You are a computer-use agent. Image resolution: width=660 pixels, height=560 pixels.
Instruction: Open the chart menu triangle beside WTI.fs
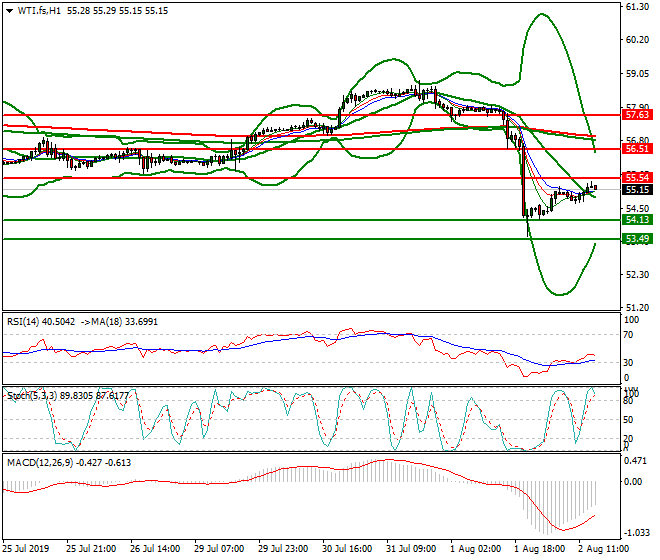[10, 11]
